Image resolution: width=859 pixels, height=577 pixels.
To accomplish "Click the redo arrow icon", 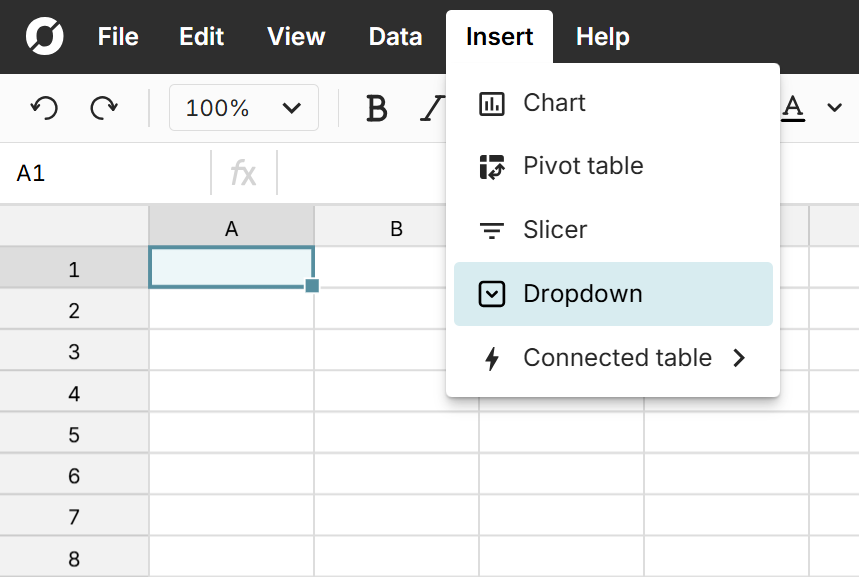I will coord(104,108).
